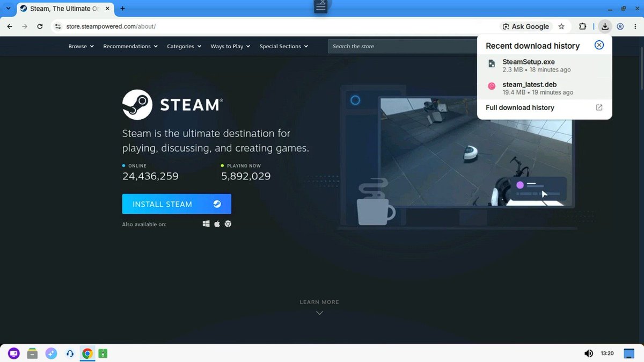Reload the Steam page
The height and width of the screenshot is (362, 644).
coord(40,26)
